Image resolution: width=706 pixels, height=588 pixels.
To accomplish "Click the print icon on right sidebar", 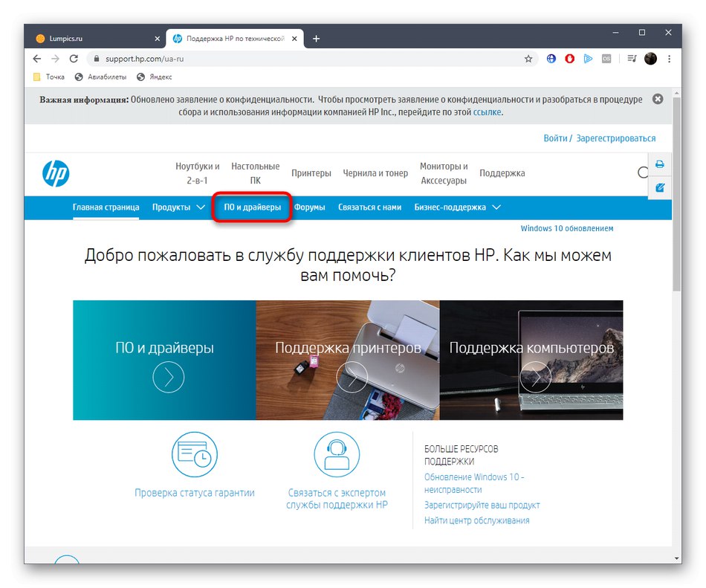I will click(660, 164).
